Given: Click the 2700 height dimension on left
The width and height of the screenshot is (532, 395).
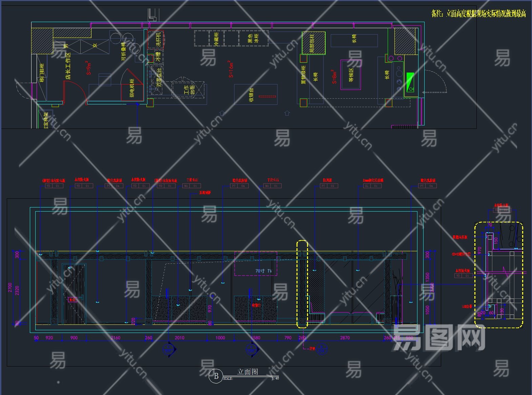Looking at the screenshot, I should tap(10, 288).
